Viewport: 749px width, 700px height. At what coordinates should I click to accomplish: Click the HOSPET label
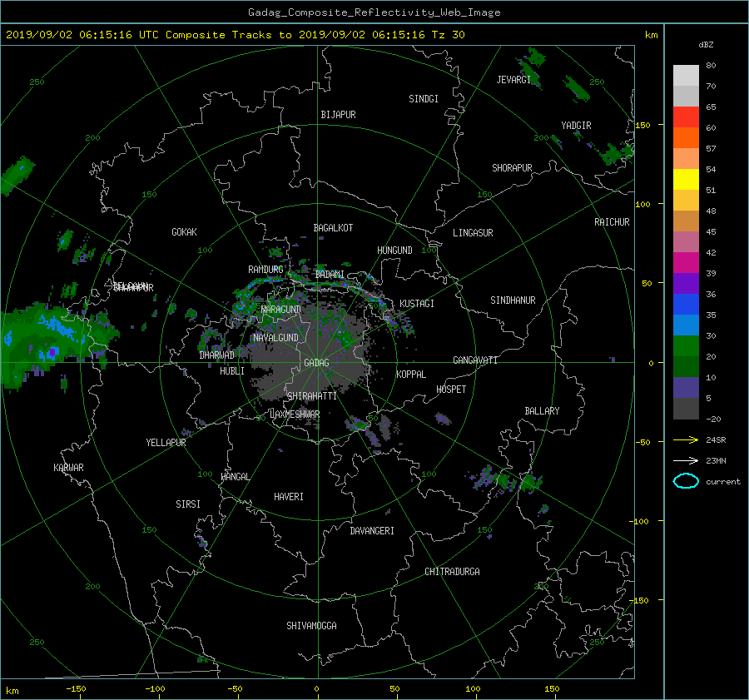coord(451,390)
